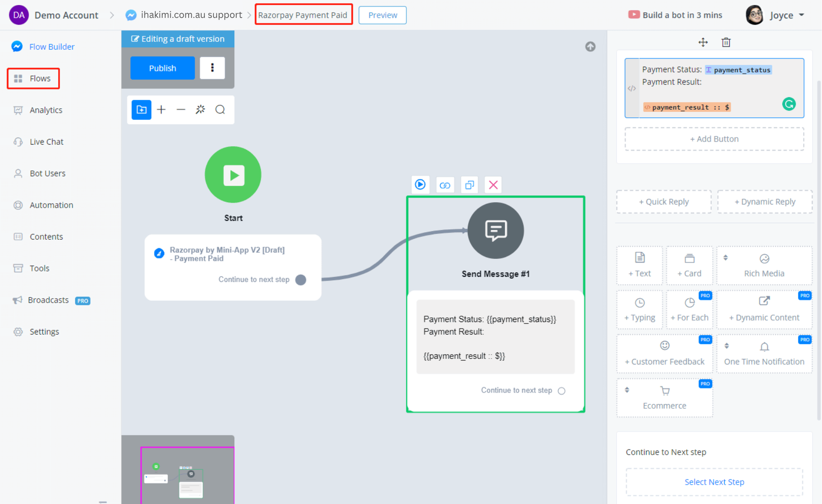This screenshot has width=822, height=504.
Task: Zoom in with the plus icon
Action: 161,110
